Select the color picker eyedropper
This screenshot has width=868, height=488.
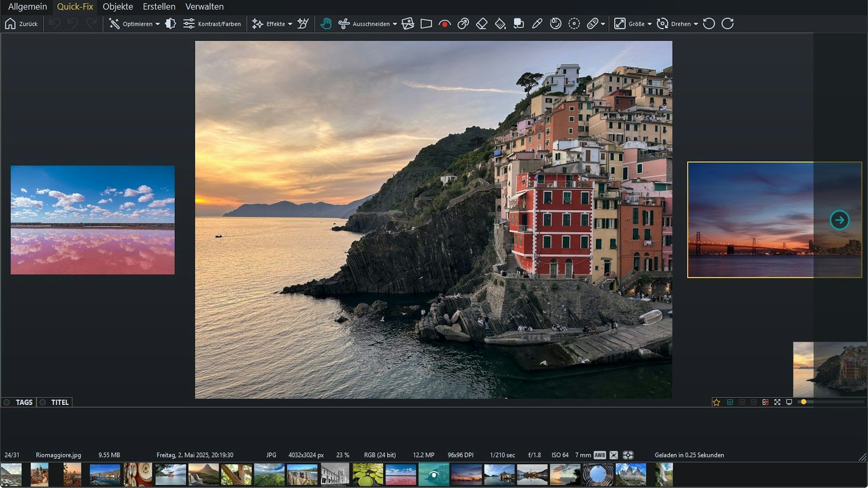point(537,24)
